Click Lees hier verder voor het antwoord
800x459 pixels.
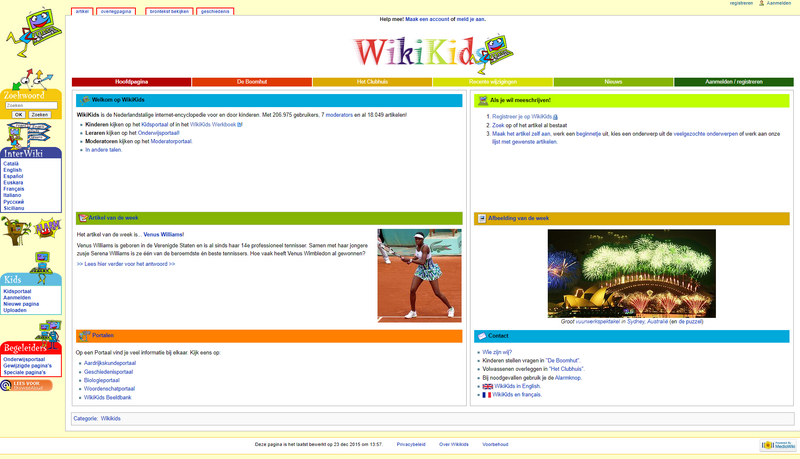coord(126,264)
